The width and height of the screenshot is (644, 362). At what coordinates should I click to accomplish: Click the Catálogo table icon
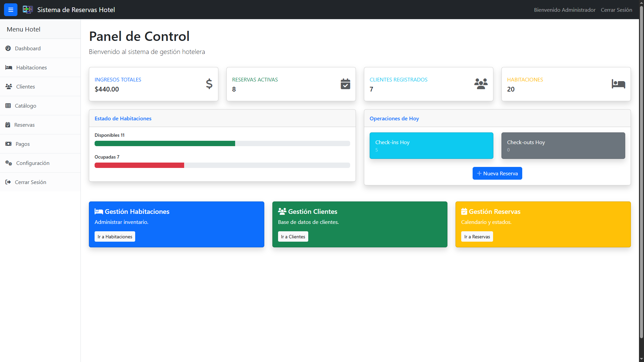(x=8, y=106)
